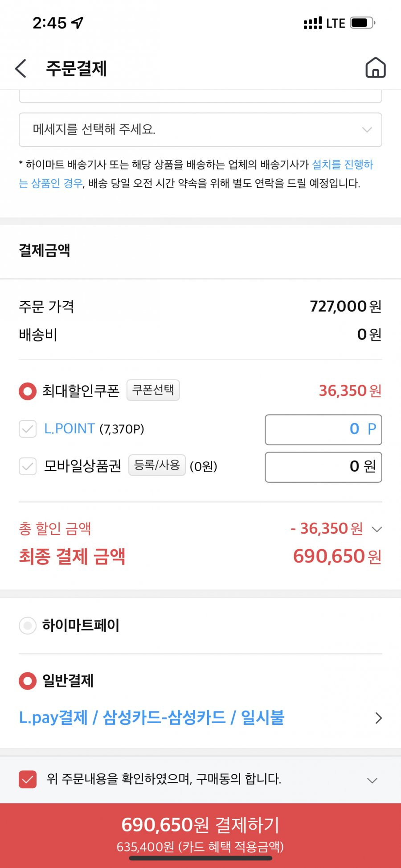Tap the 690,650원 결제하기 button

200,835
